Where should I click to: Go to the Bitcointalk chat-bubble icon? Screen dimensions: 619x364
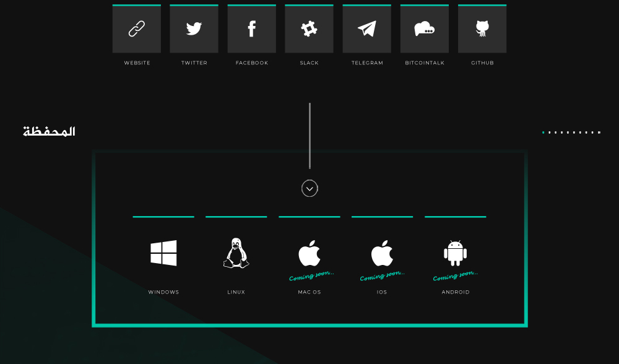coord(425,29)
